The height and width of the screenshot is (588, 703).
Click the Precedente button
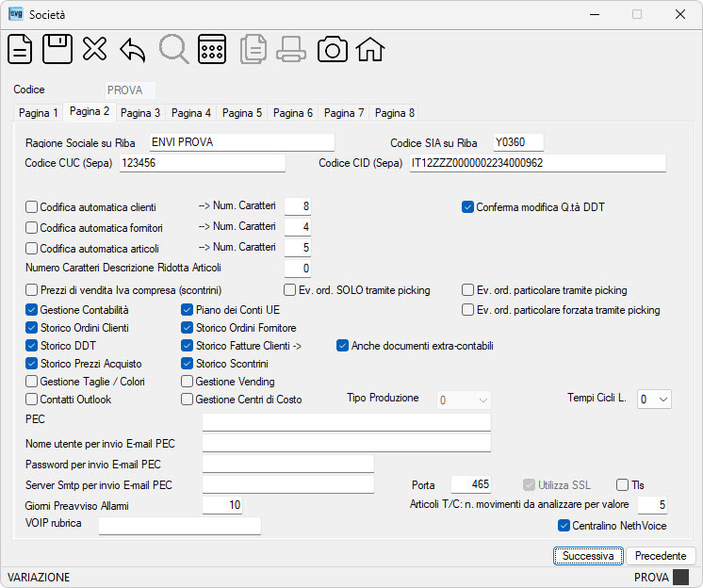(661, 556)
